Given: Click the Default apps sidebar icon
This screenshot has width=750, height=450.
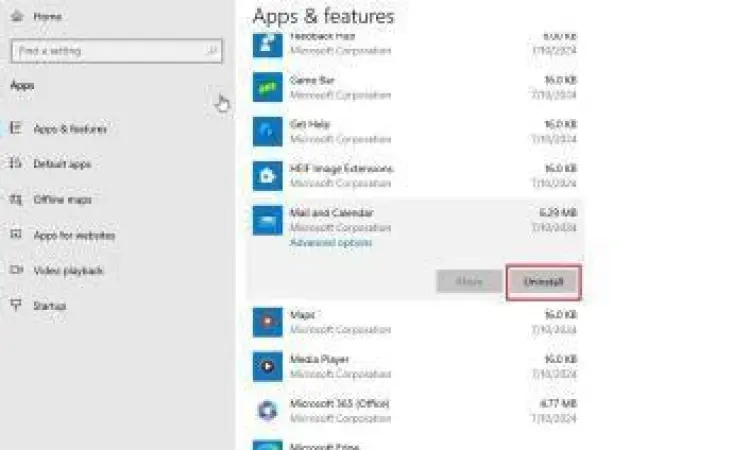Looking at the screenshot, I should click(x=16, y=164).
